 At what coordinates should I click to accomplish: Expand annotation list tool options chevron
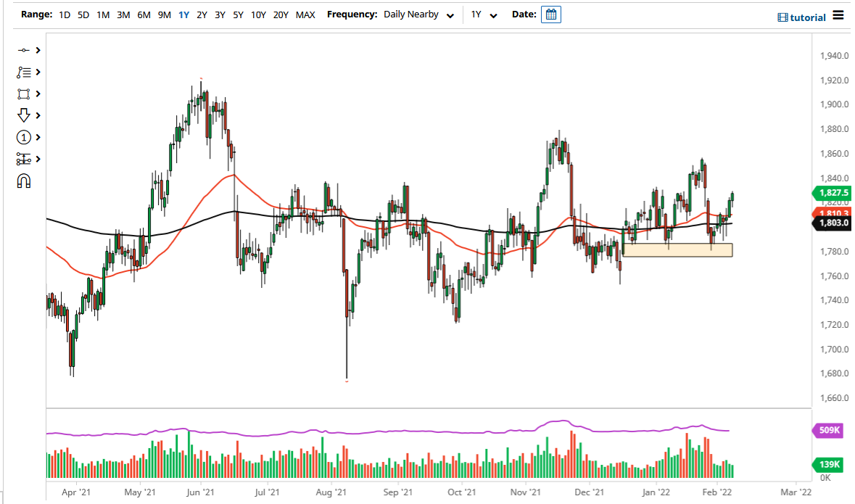coord(38,72)
